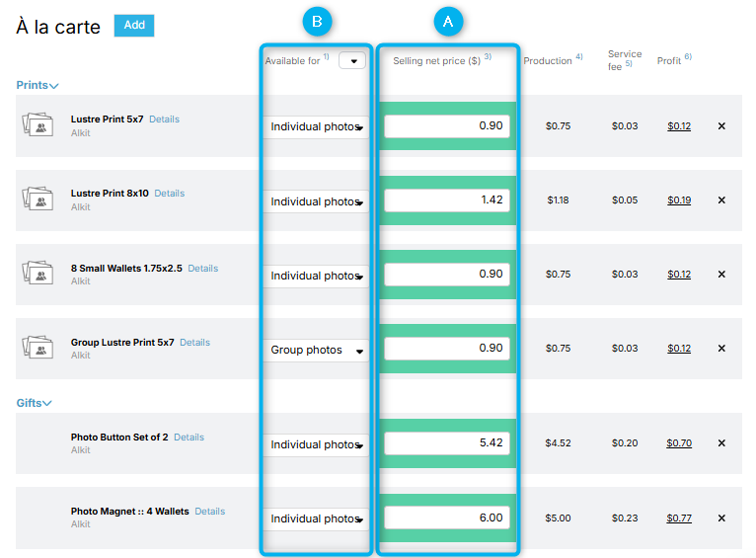
Task: Edit selling price field for Group Lustre Print 5x7
Action: [447, 349]
